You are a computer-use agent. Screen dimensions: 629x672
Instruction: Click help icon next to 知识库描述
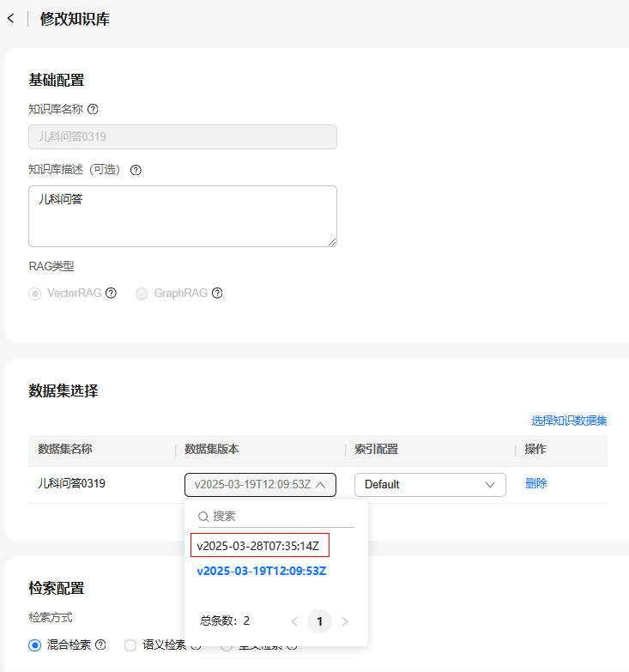click(x=136, y=170)
